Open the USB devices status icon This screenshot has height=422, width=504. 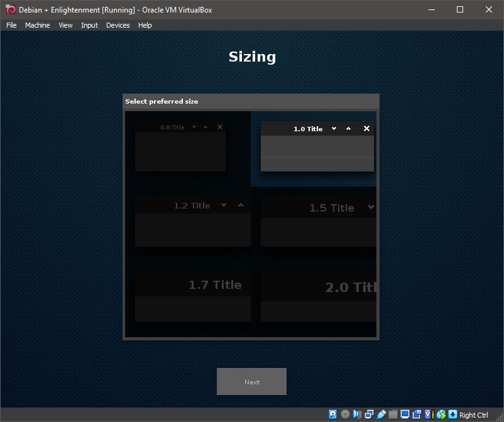pos(381,414)
